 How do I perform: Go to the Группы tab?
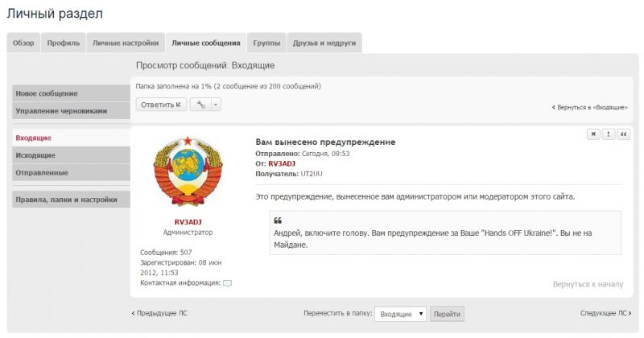coord(266,43)
